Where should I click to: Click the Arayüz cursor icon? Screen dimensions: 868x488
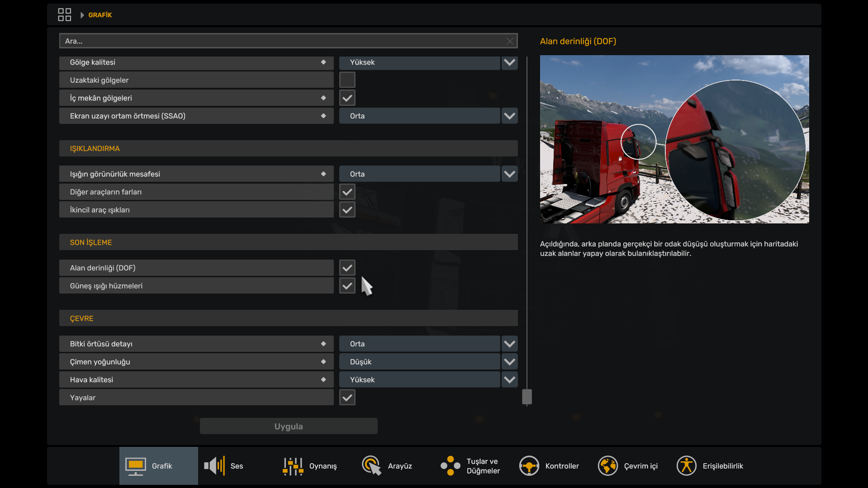372,466
